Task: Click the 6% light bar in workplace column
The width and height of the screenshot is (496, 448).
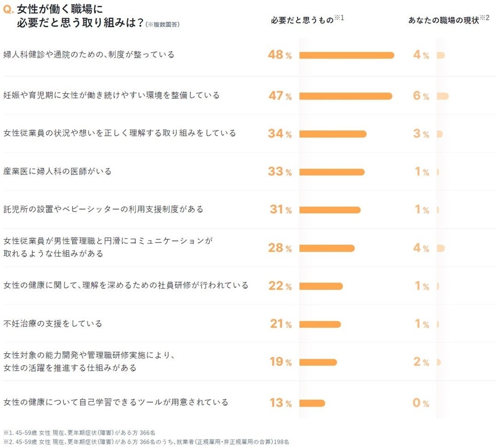Action: click(x=442, y=96)
